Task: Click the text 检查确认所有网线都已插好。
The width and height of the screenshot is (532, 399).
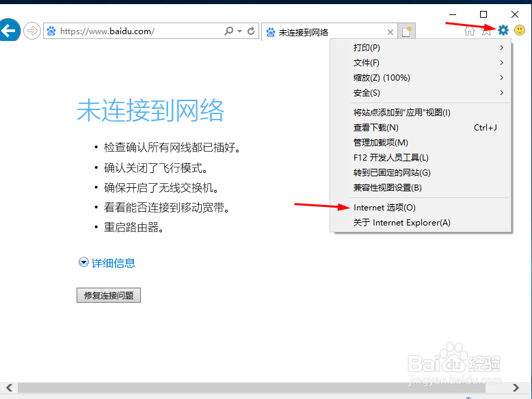Action: (172, 148)
